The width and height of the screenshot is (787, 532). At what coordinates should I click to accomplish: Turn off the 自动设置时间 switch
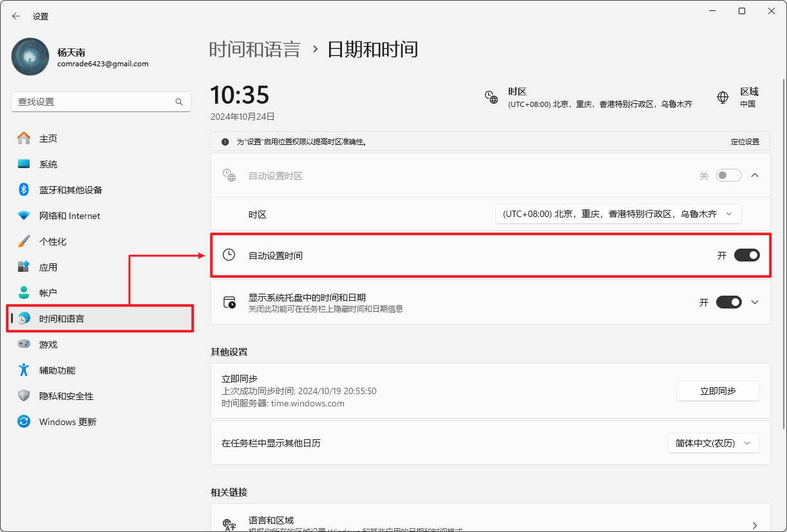coord(747,256)
